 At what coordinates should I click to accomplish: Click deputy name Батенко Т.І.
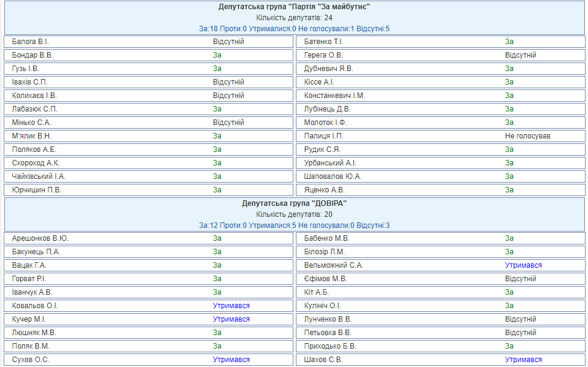click(x=323, y=42)
